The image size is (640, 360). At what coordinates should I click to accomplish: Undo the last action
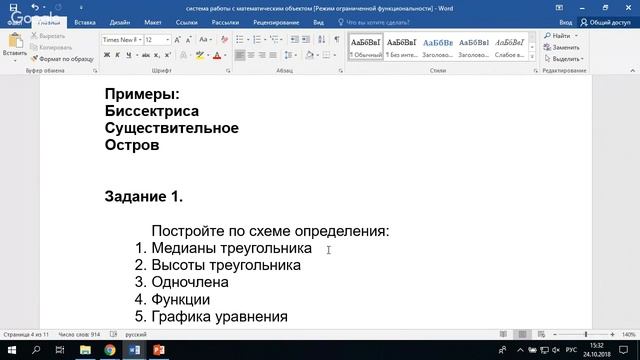pos(35,7)
